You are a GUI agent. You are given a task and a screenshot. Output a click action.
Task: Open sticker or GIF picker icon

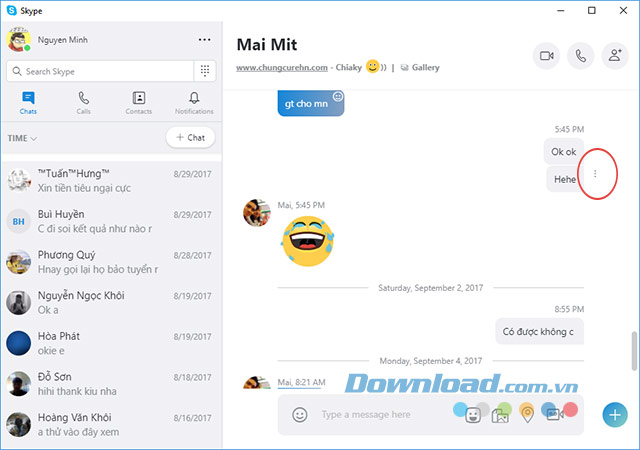[x=473, y=415]
